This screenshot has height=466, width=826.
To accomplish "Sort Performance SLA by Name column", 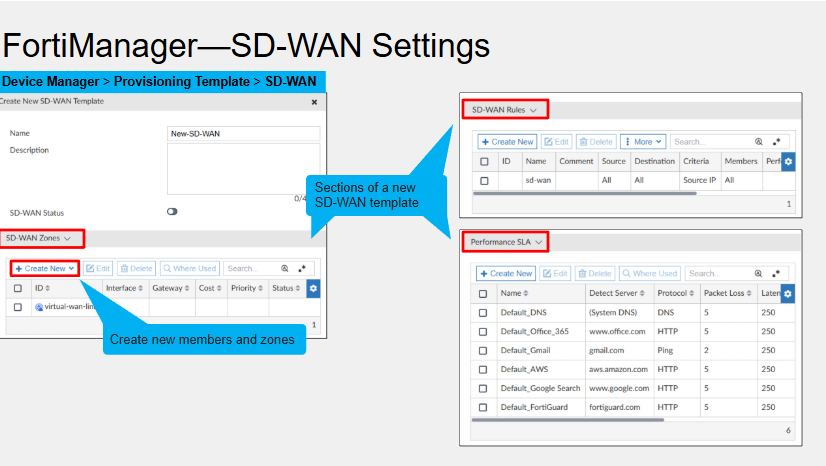I will (x=514, y=293).
